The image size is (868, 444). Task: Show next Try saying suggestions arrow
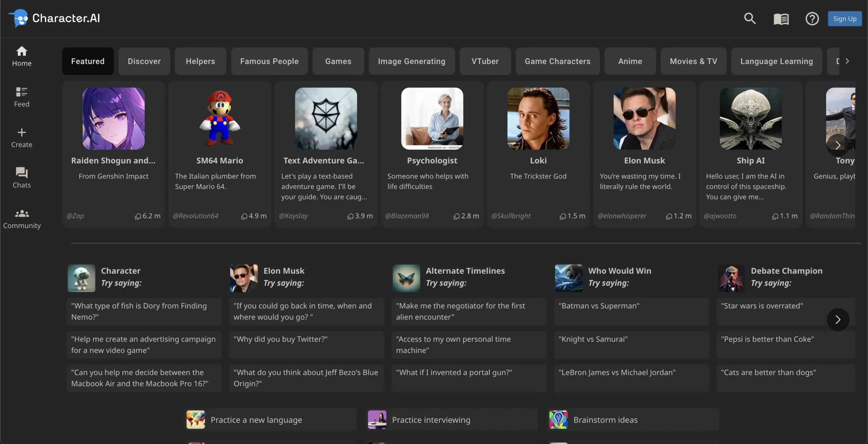point(838,319)
